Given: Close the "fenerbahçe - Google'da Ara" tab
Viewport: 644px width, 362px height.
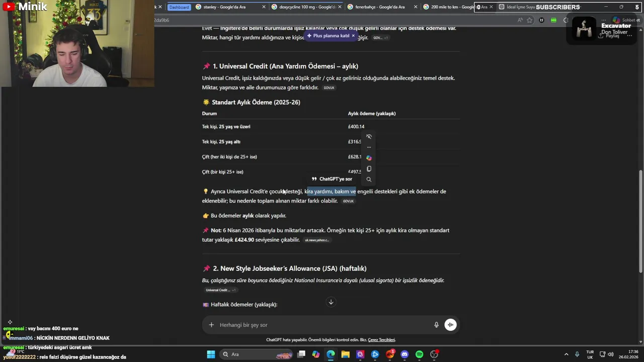Looking at the screenshot, I should (416, 7).
